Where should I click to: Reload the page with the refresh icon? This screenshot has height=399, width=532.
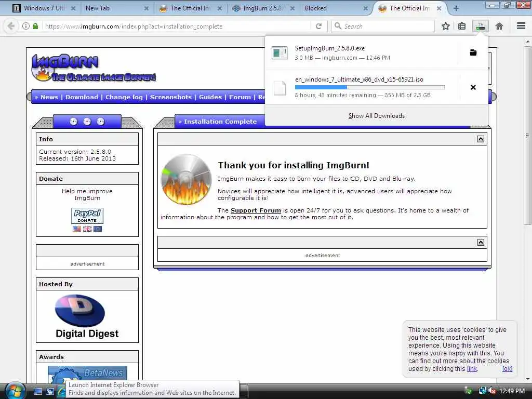click(x=318, y=26)
